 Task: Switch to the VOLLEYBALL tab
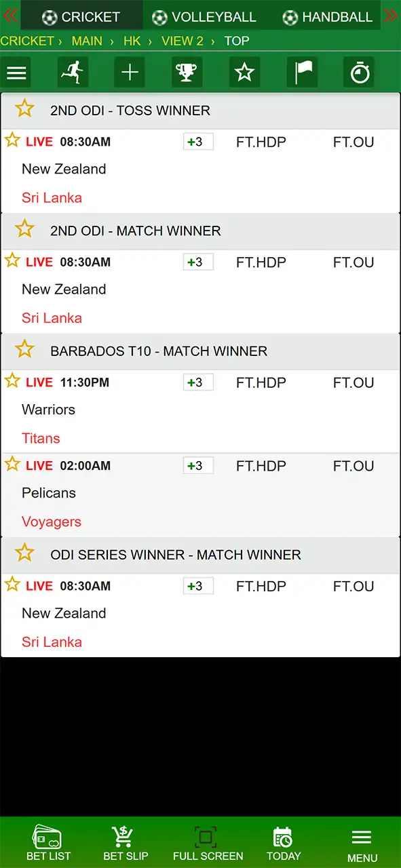(204, 16)
